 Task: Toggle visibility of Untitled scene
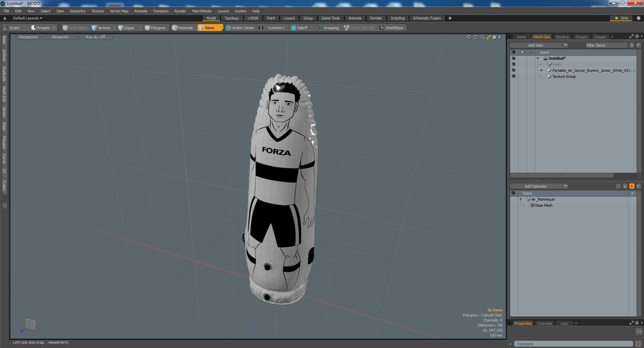click(513, 58)
